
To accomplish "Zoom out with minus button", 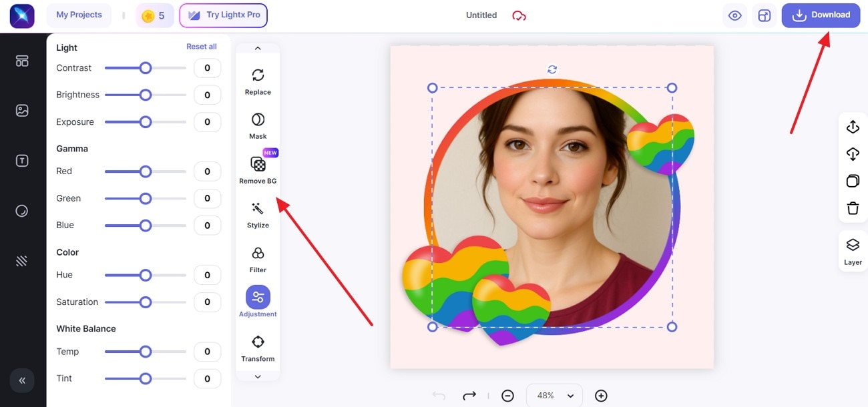I will pyautogui.click(x=507, y=396).
